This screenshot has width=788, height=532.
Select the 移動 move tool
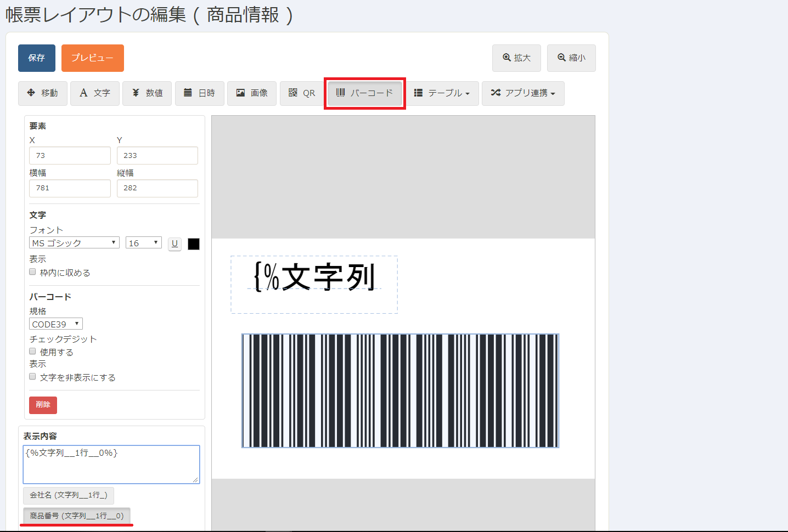tap(43, 93)
